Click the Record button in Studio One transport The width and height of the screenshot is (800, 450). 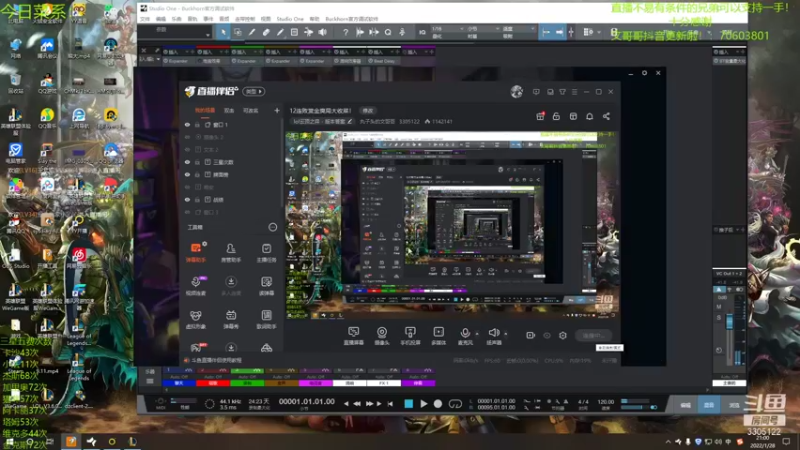(438, 404)
